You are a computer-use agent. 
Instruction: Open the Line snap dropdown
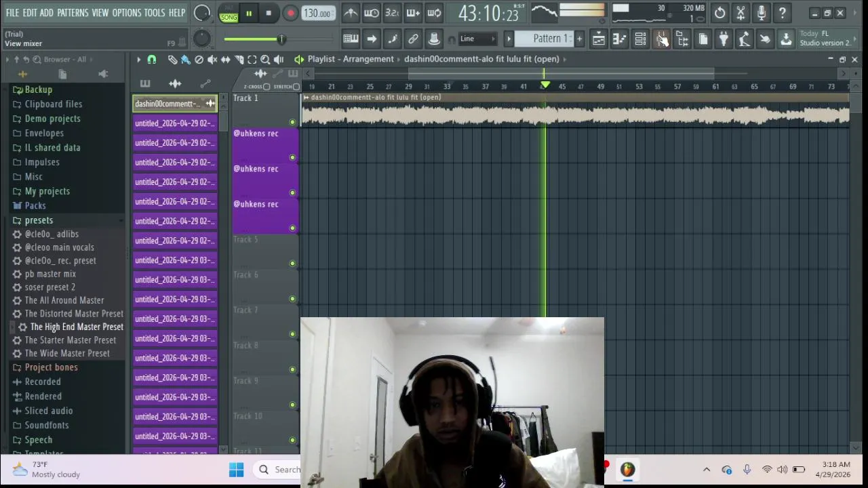coord(478,39)
